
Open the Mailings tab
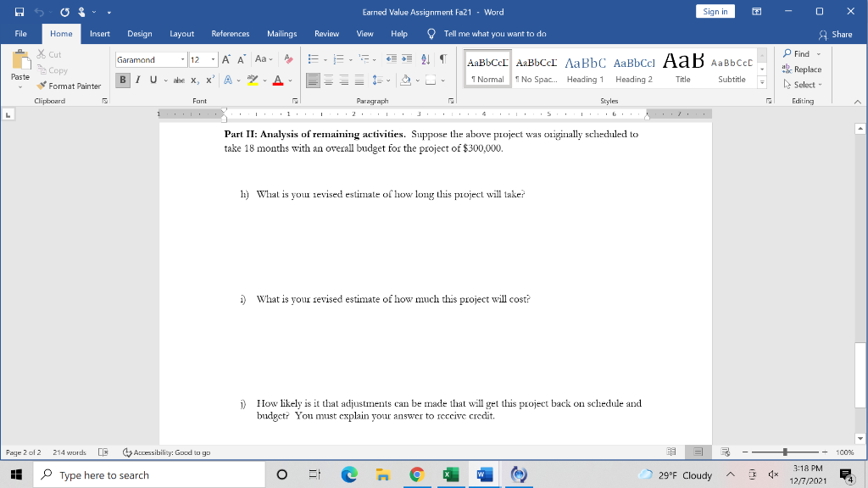pyautogui.click(x=281, y=34)
